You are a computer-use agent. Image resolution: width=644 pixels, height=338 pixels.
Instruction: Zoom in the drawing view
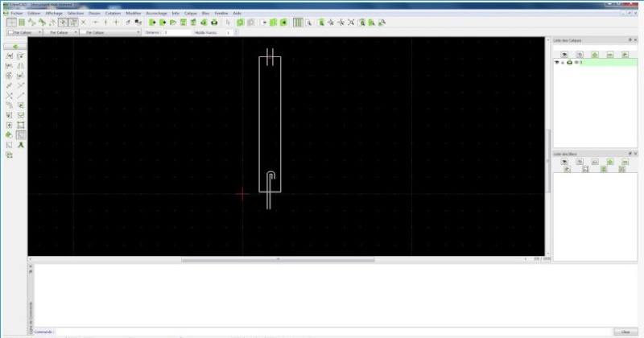(x=331, y=23)
